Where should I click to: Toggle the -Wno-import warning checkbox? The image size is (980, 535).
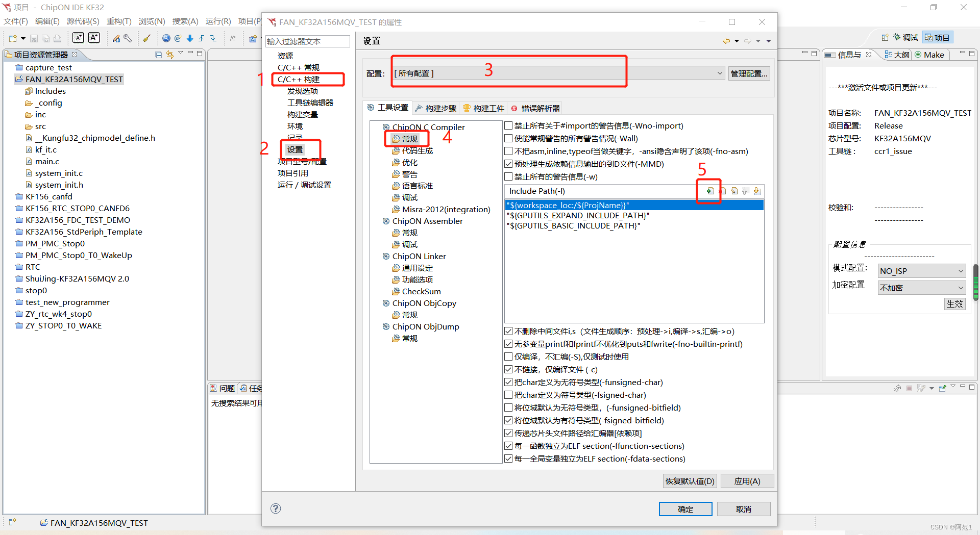[x=508, y=125]
